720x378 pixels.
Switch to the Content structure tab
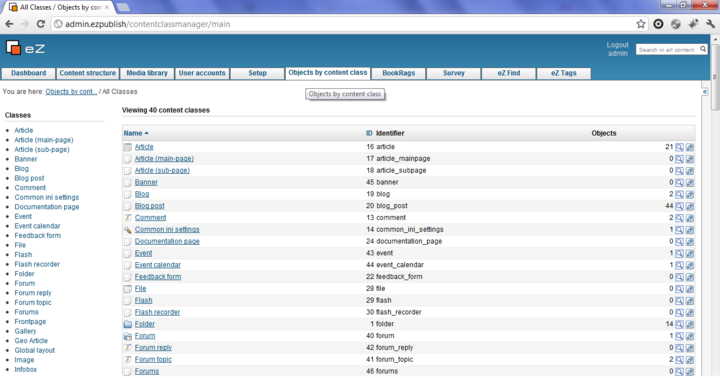pos(87,73)
